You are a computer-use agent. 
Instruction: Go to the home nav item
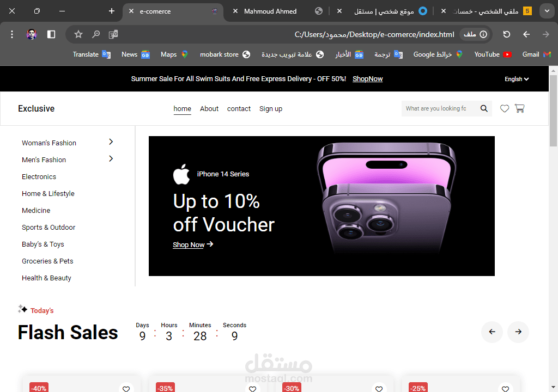click(x=182, y=109)
